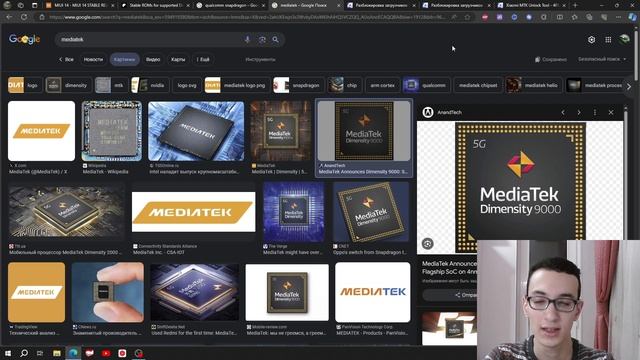
Task: Open more options in preview panel
Action: [595, 112]
